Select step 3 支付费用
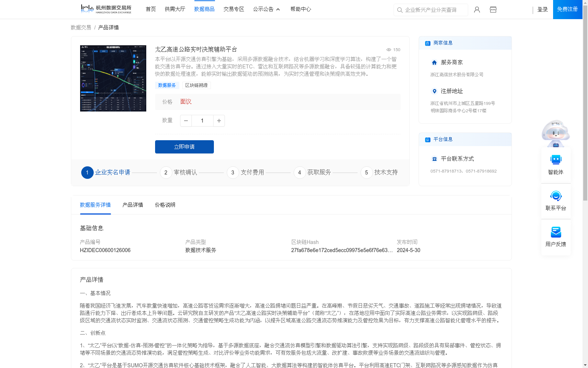The height and width of the screenshot is (368, 588). click(x=245, y=173)
